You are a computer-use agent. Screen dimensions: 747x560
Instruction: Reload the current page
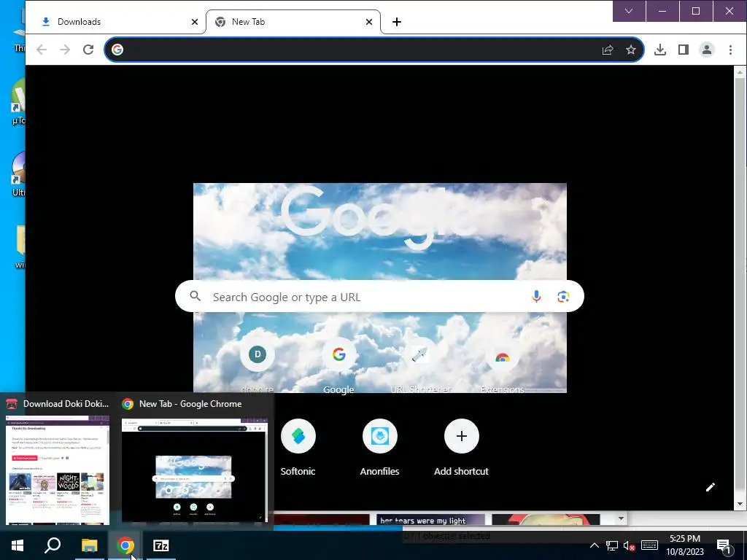[x=88, y=50]
